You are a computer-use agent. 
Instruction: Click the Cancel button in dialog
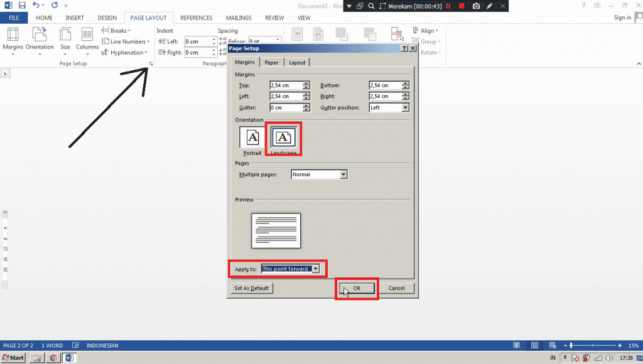[397, 289]
